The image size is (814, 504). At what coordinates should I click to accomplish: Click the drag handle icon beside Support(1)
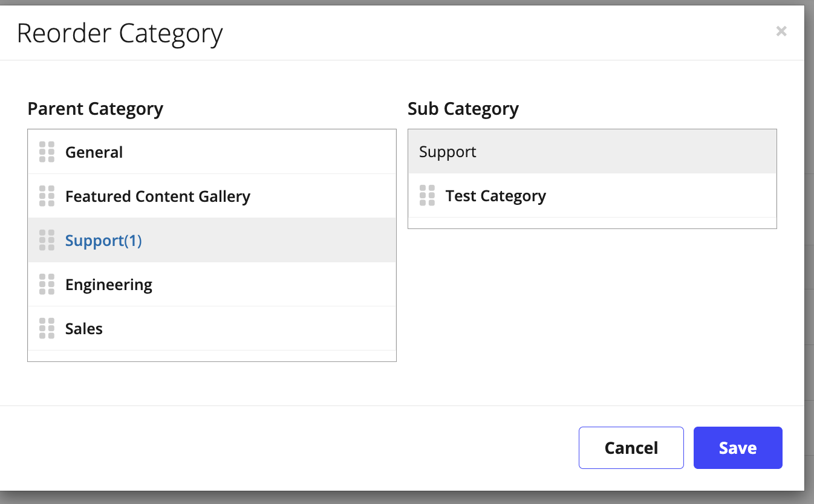[47, 241]
